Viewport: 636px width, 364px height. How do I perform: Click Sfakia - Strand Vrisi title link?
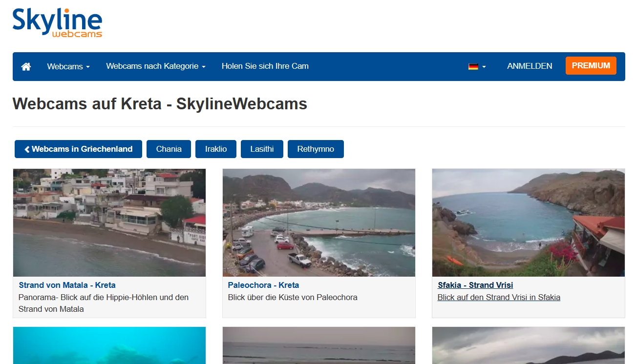pos(475,285)
